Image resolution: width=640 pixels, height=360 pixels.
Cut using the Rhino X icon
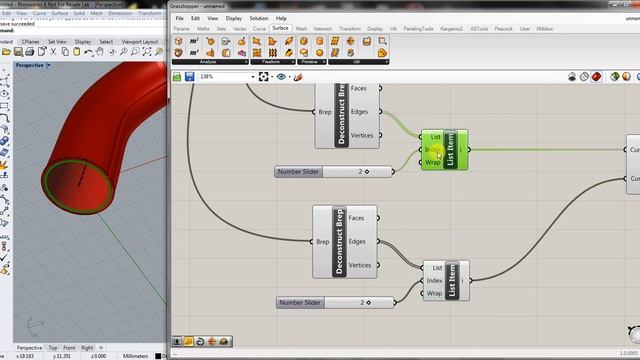click(x=53, y=52)
